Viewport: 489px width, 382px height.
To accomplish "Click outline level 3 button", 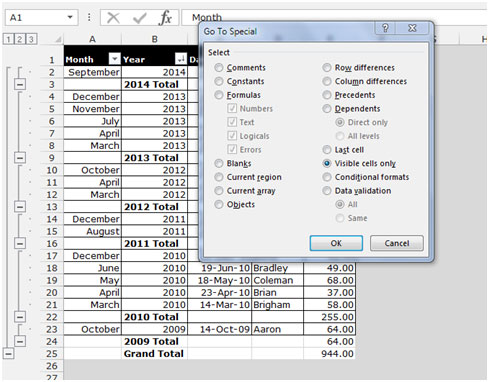I will (x=31, y=39).
